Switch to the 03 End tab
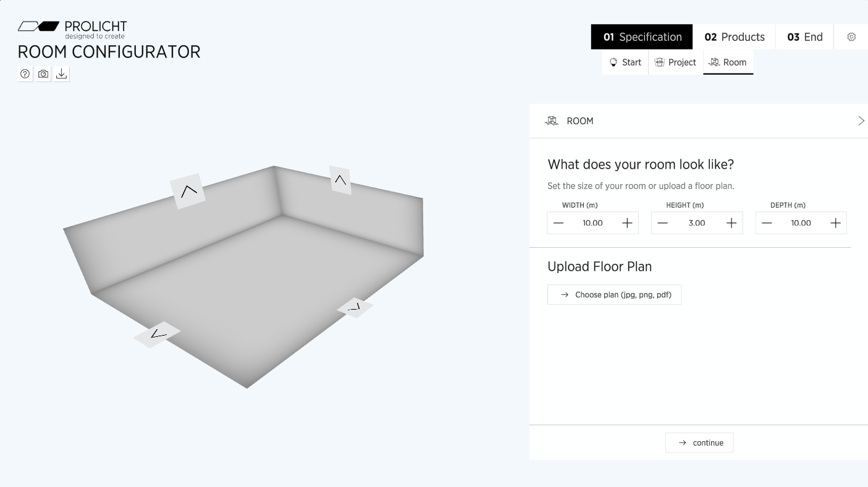 tap(805, 37)
